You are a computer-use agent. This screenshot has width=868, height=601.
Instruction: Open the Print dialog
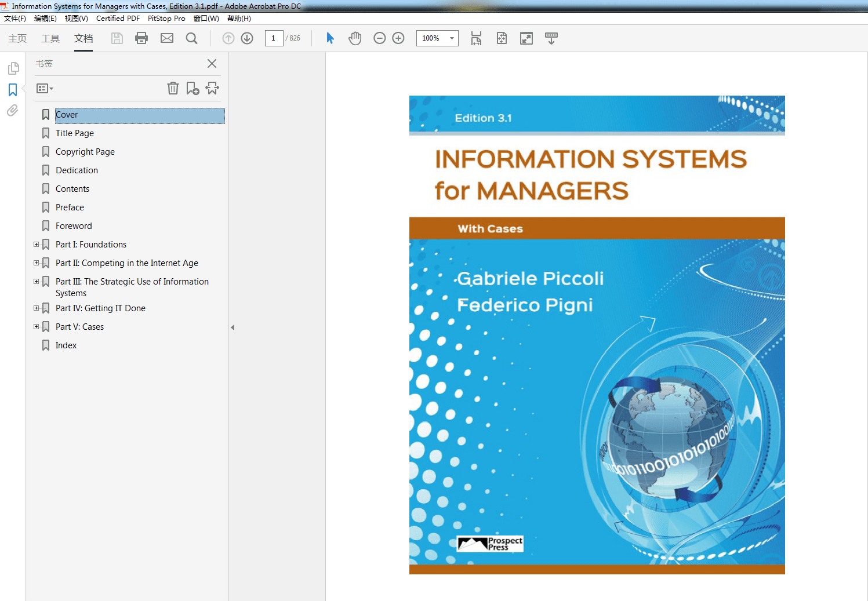point(141,38)
